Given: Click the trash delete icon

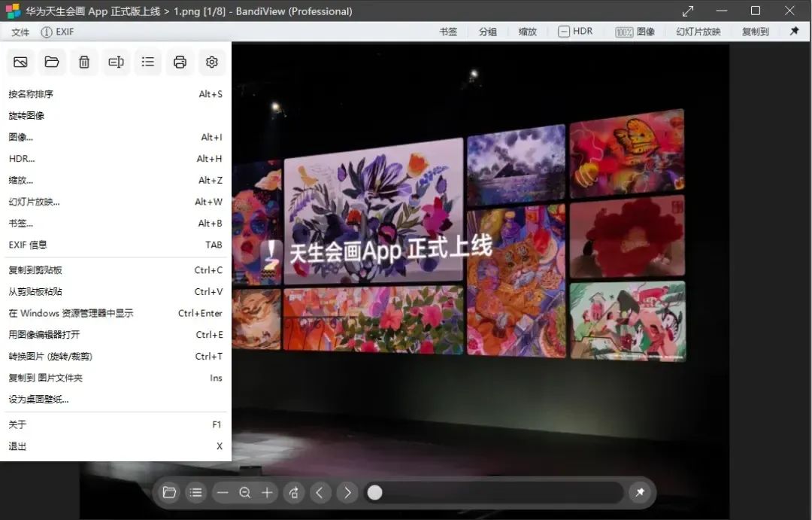Looking at the screenshot, I should click(x=84, y=62).
